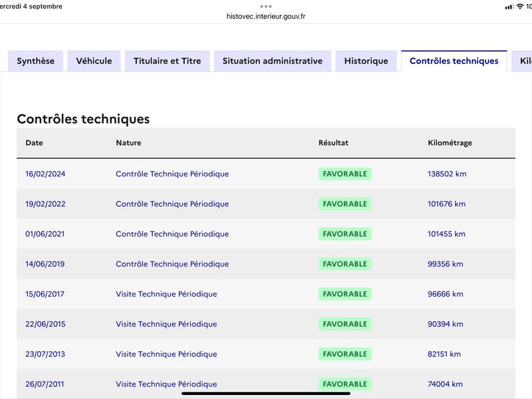Select the 138502 km mileage value
This screenshot has height=399, width=532.
click(447, 174)
